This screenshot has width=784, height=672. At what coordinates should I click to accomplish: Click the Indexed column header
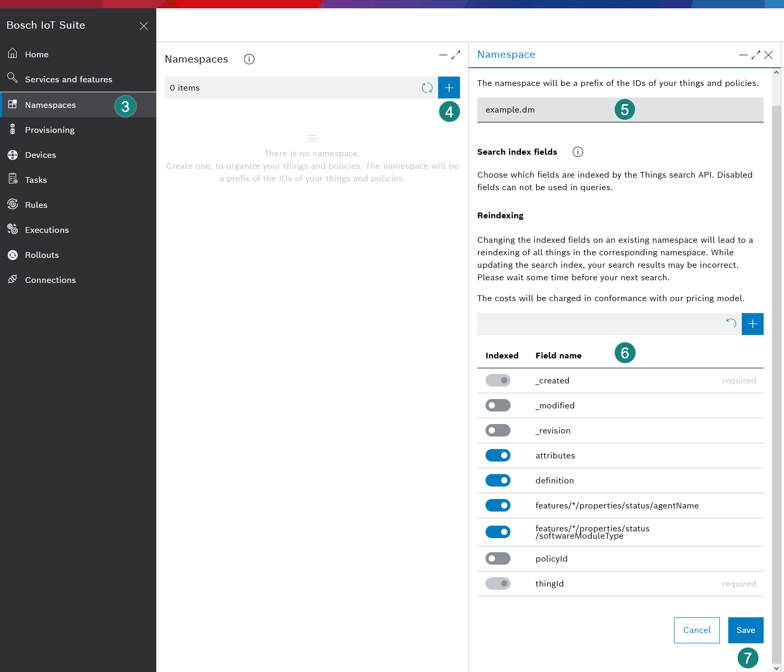pyautogui.click(x=502, y=355)
